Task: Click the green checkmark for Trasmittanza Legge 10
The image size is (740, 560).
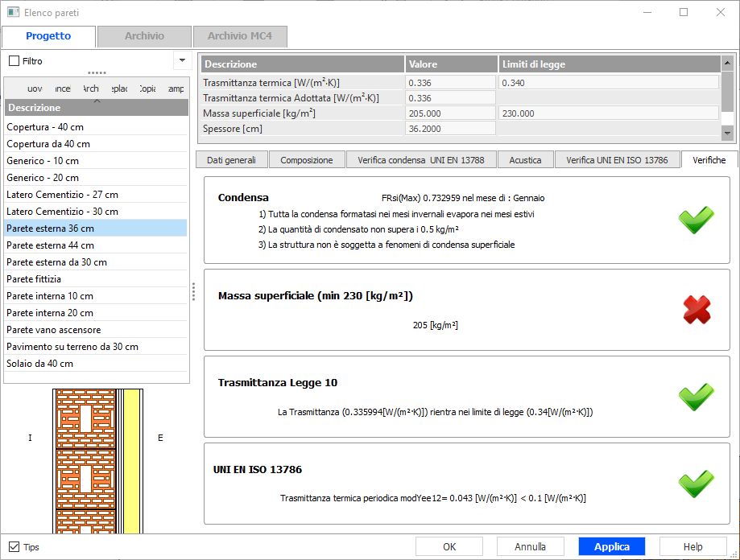Action: [696, 396]
